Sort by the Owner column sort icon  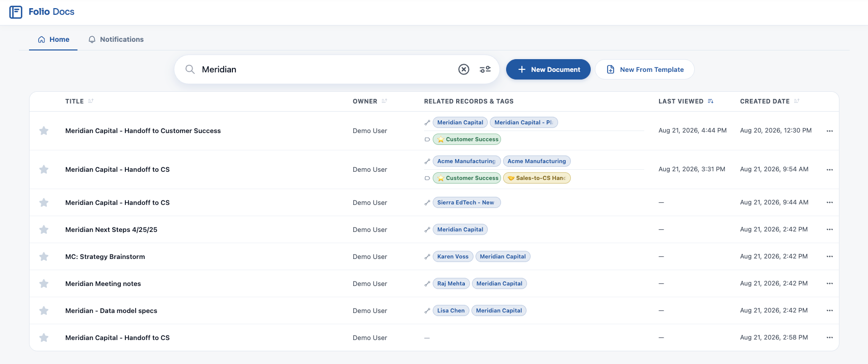(x=384, y=101)
